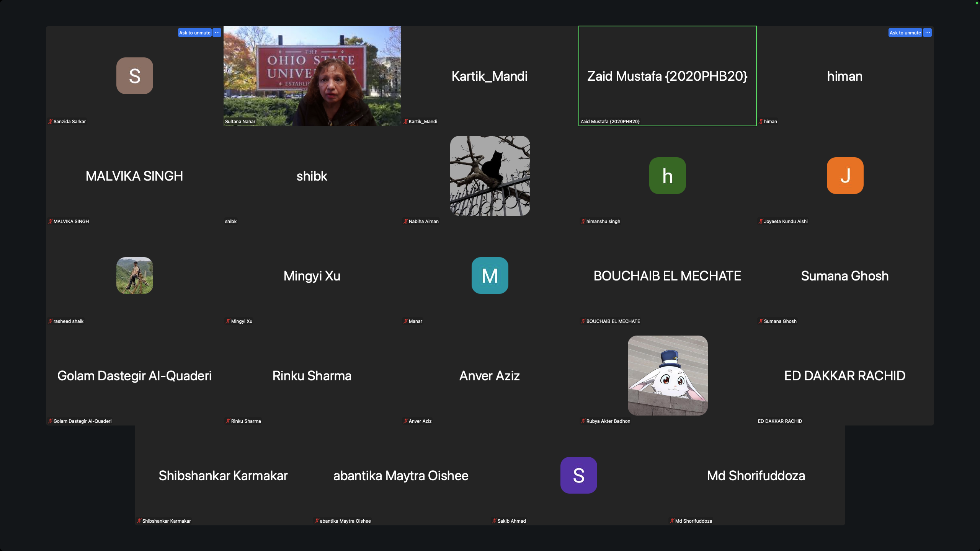Select the Md Shorifuddoza participant tile
Screen dimensions: 980x551
click(756, 475)
